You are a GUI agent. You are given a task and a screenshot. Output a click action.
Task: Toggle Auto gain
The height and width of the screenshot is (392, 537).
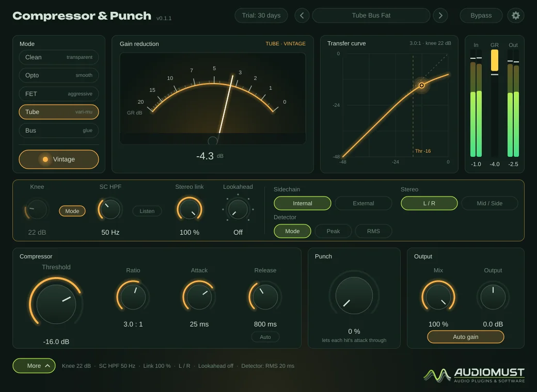(465, 337)
